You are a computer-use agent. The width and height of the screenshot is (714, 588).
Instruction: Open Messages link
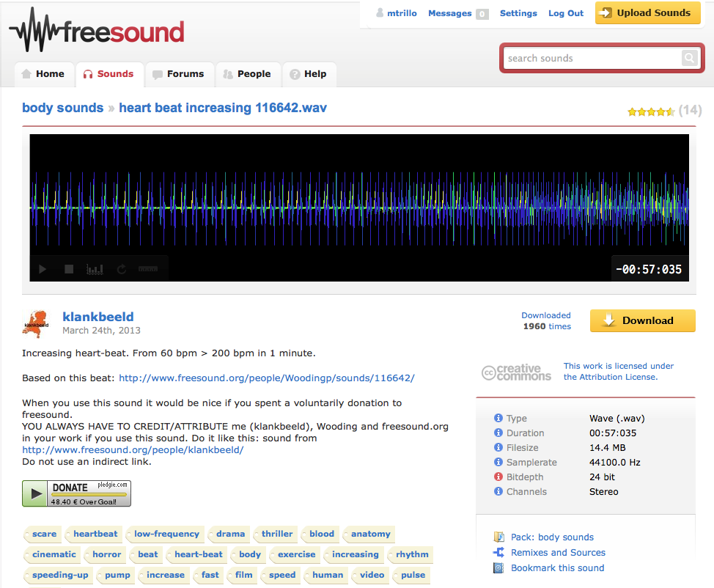[449, 13]
